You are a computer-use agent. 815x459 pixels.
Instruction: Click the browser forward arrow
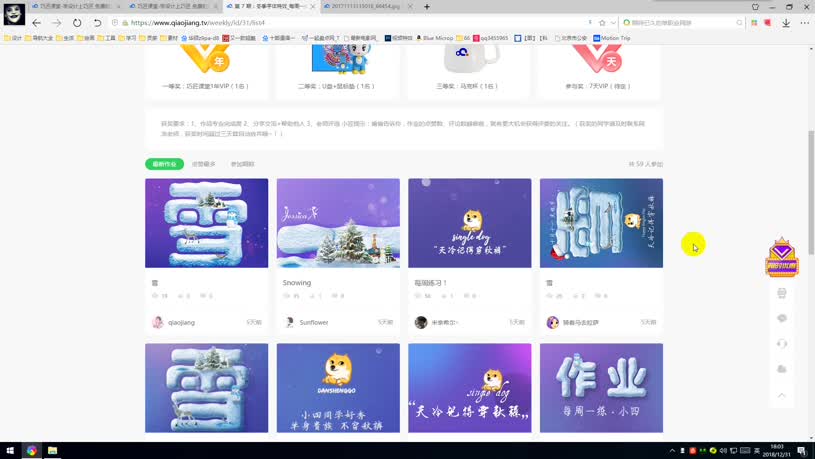[x=57, y=23]
